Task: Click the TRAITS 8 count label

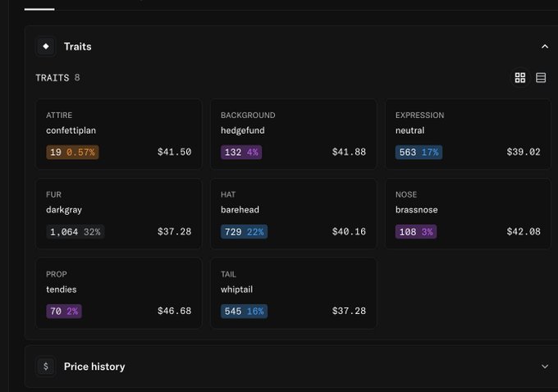Action: pos(57,78)
